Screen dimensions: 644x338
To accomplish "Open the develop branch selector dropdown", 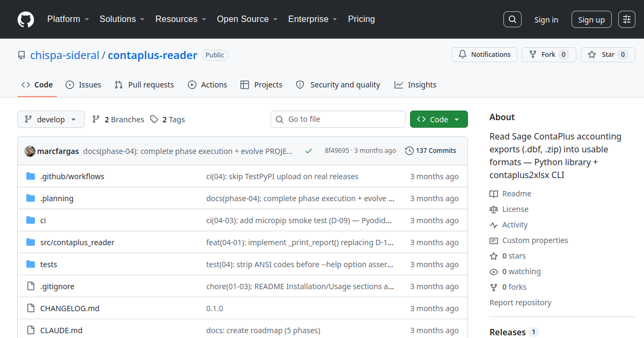I will coord(51,119).
